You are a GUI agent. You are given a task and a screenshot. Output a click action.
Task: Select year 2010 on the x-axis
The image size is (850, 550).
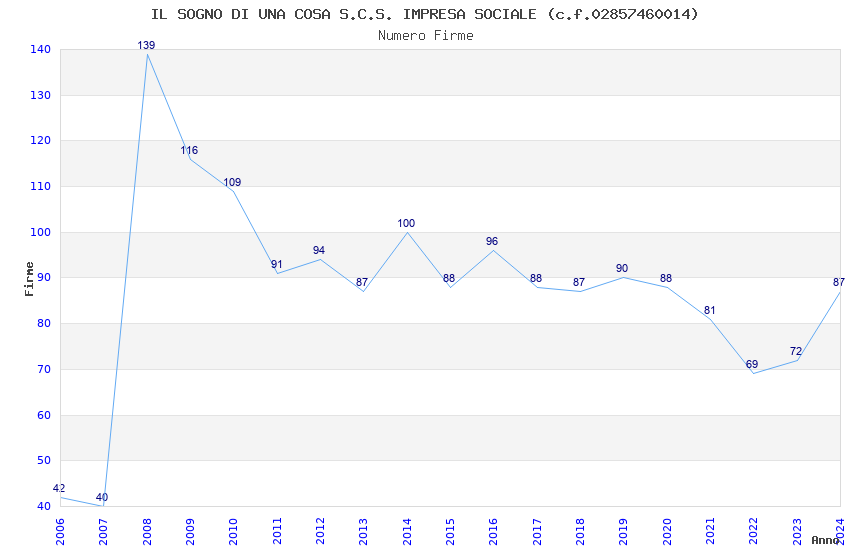233,531
